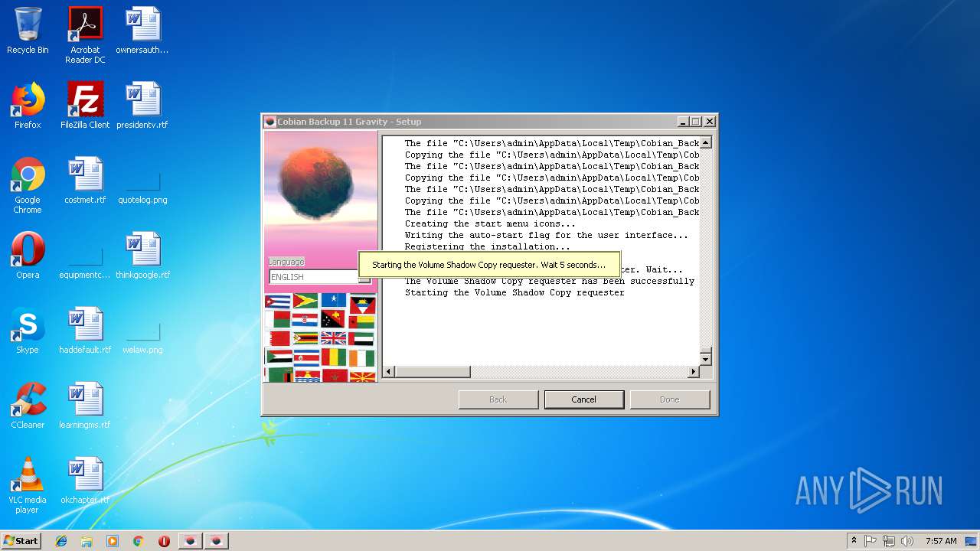The height and width of the screenshot is (551, 980).
Task: Open Chrome from the taskbar
Action: [x=139, y=541]
